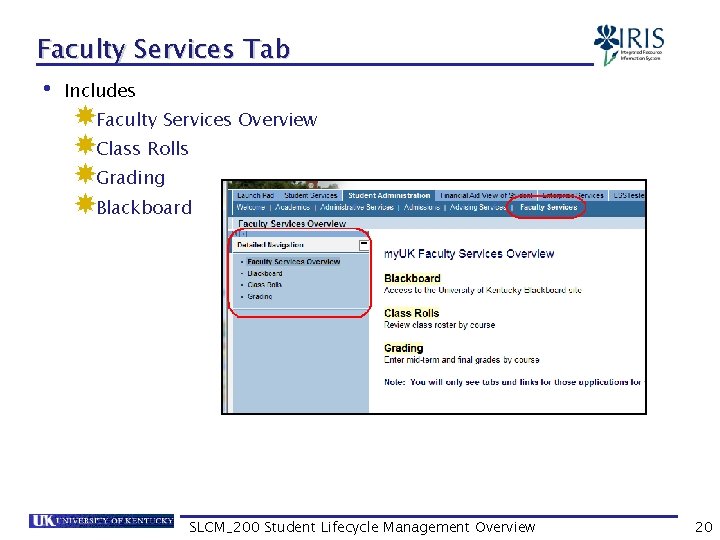Go to the Academics sub-tab
Image resolution: width=720 pixels, height=540 pixels.
pyautogui.click(x=292, y=208)
